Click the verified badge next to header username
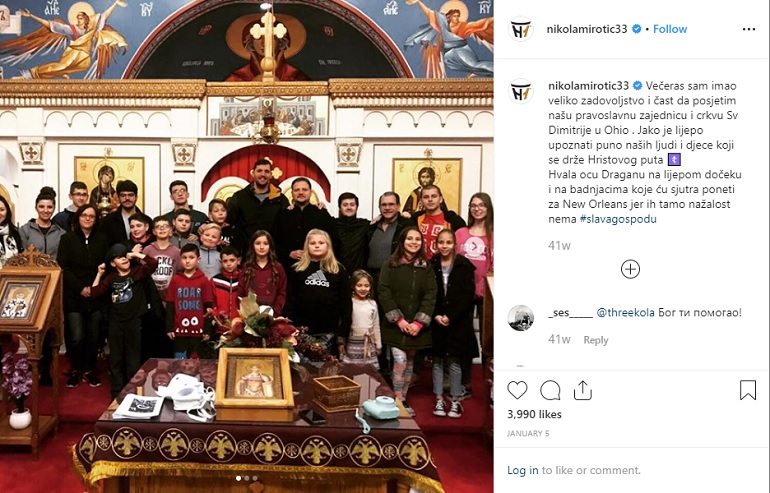This screenshot has width=770, height=493. pyautogui.click(x=636, y=29)
